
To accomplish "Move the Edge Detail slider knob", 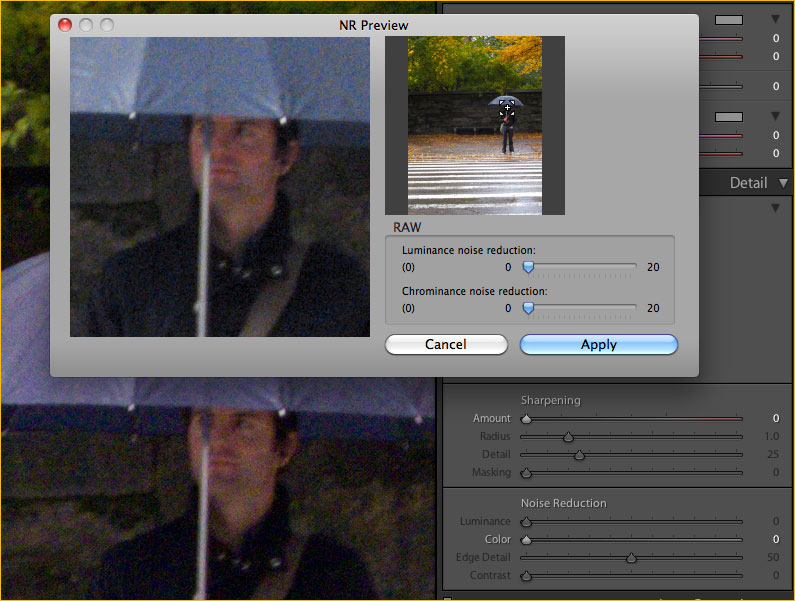I will pyautogui.click(x=631, y=558).
